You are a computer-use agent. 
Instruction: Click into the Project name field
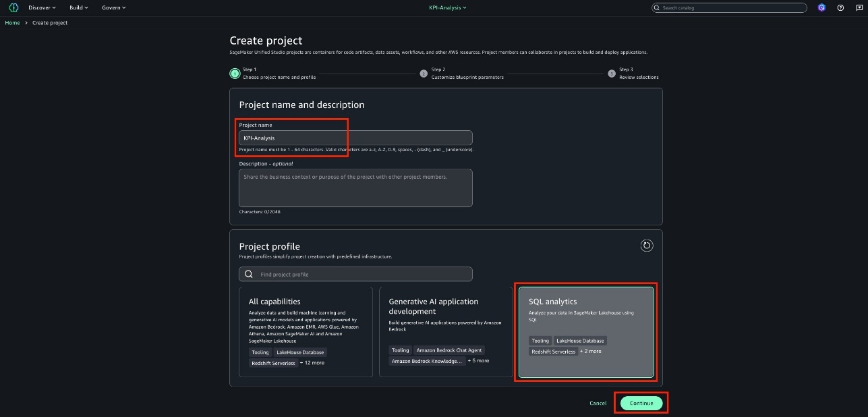tap(355, 138)
